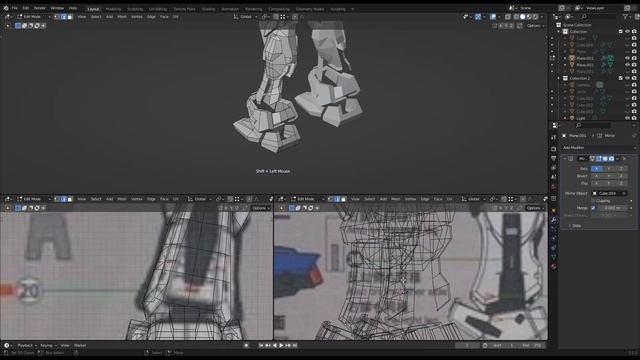Open Edit Mode dropdown in top viewport
This screenshot has width=640, height=360.
(33, 17)
